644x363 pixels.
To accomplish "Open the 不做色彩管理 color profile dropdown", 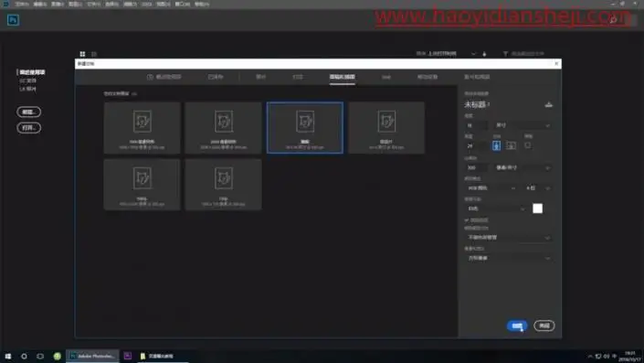I will 508,238.
